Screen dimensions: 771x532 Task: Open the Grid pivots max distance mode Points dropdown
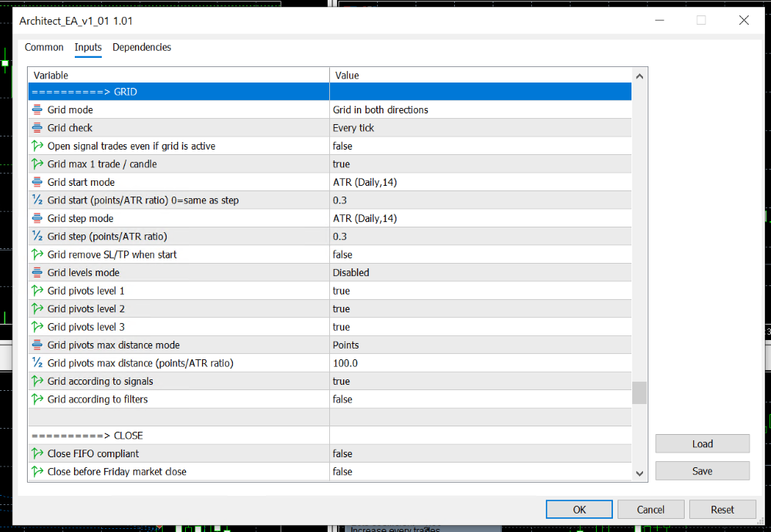click(x=480, y=345)
